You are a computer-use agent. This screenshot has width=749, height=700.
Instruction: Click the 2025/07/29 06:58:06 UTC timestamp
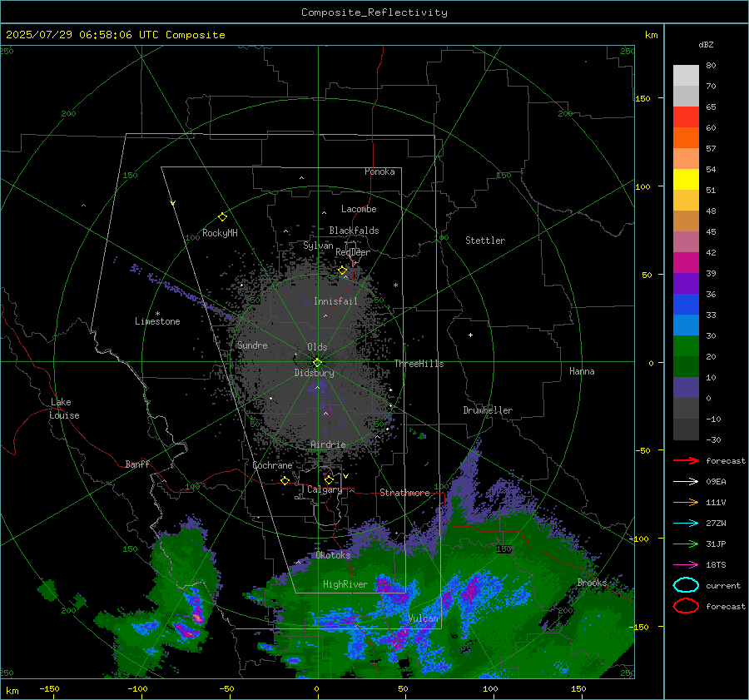(x=82, y=35)
